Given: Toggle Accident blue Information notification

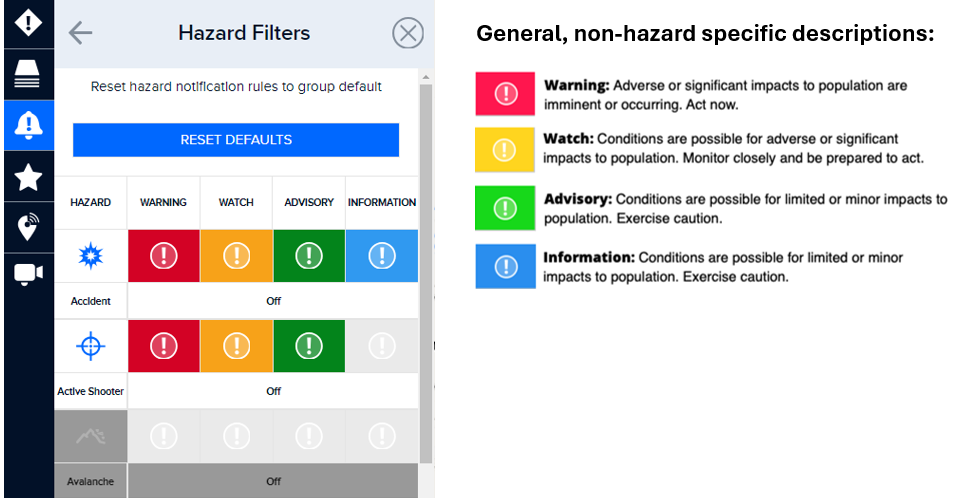Looking at the screenshot, I should click(x=382, y=256).
